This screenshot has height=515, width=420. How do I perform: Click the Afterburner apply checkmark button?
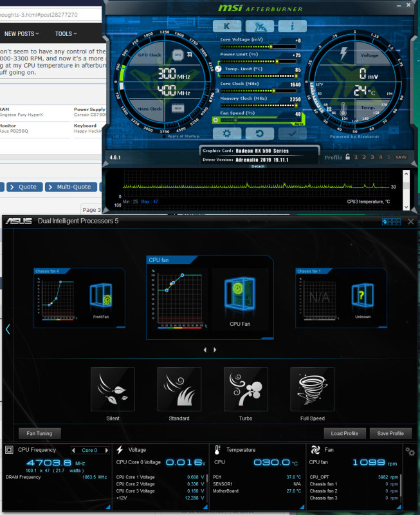tap(293, 133)
